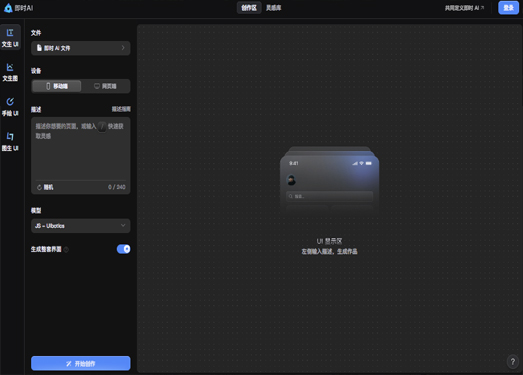Switch to the 手绘 UI tool

[x=10, y=107]
